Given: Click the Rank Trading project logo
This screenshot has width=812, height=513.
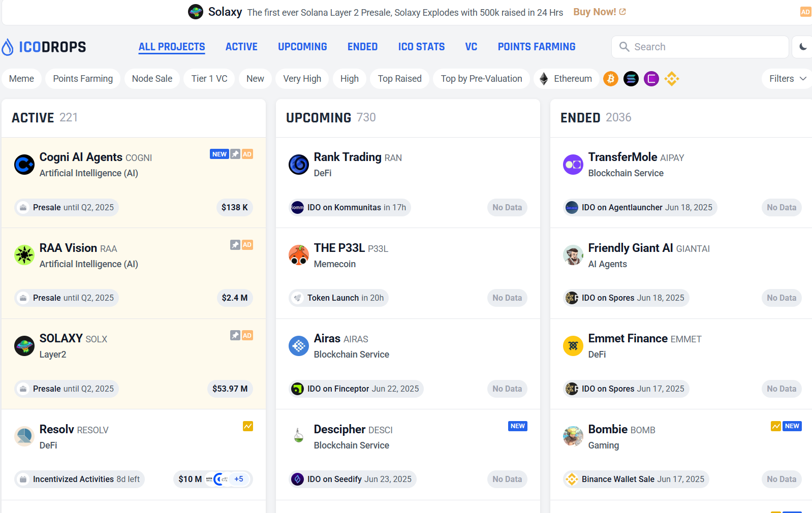Looking at the screenshot, I should pos(299,165).
